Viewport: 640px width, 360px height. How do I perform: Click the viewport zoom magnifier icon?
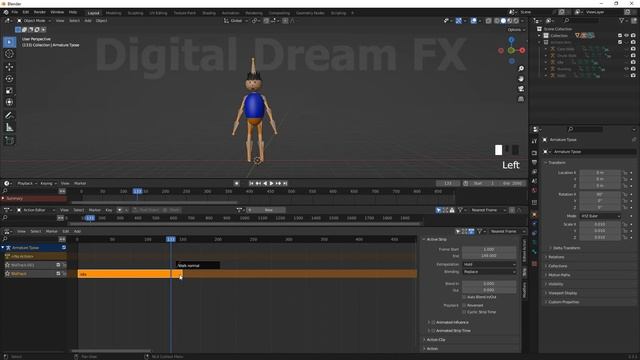[x=521, y=69]
